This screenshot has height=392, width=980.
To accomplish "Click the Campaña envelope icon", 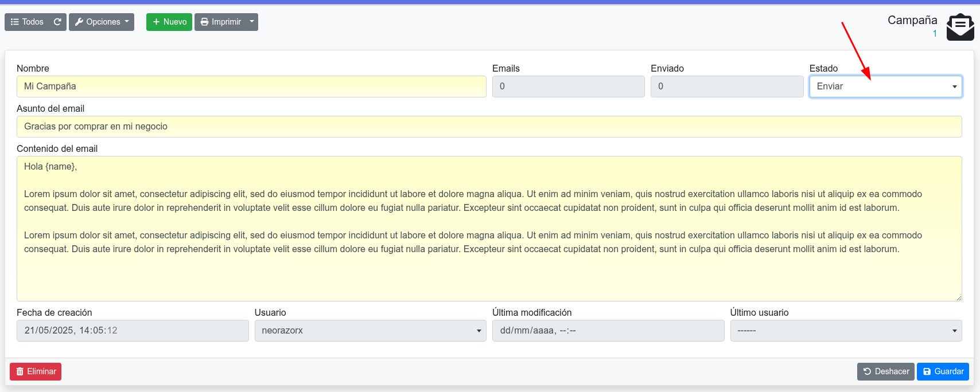I will (960, 27).
